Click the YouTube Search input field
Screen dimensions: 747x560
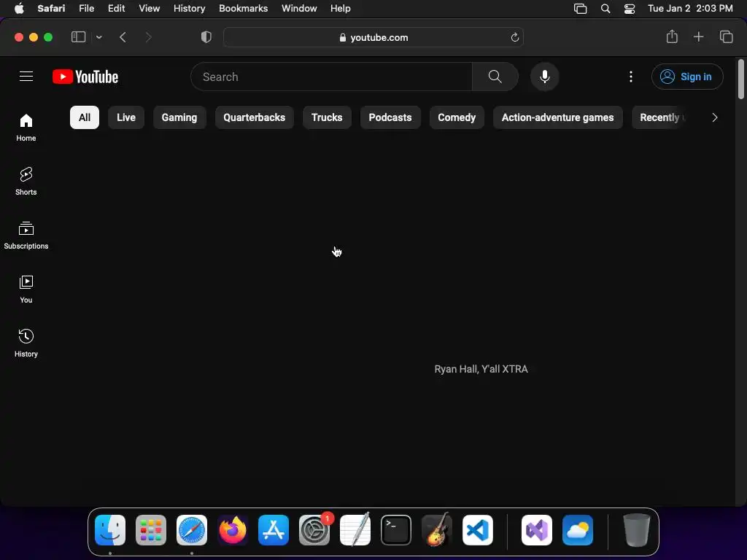[332, 77]
